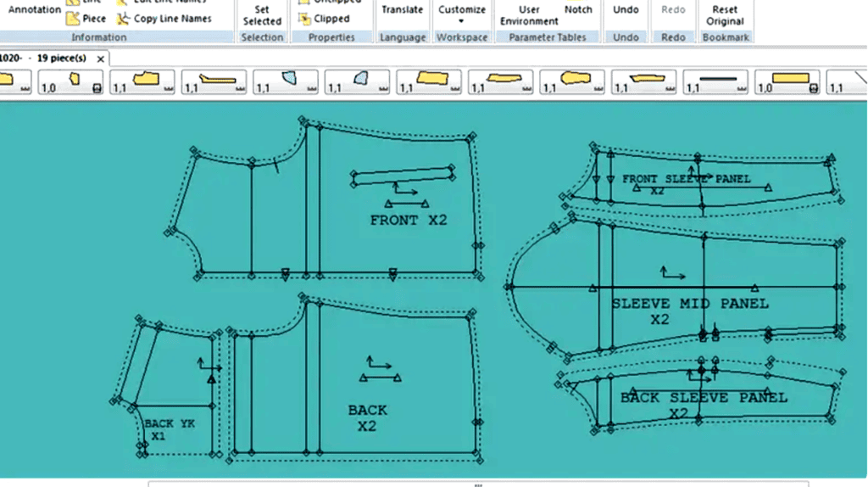Open the Customize workspace dropdown
The width and height of the screenshot is (868, 487).
click(x=462, y=14)
